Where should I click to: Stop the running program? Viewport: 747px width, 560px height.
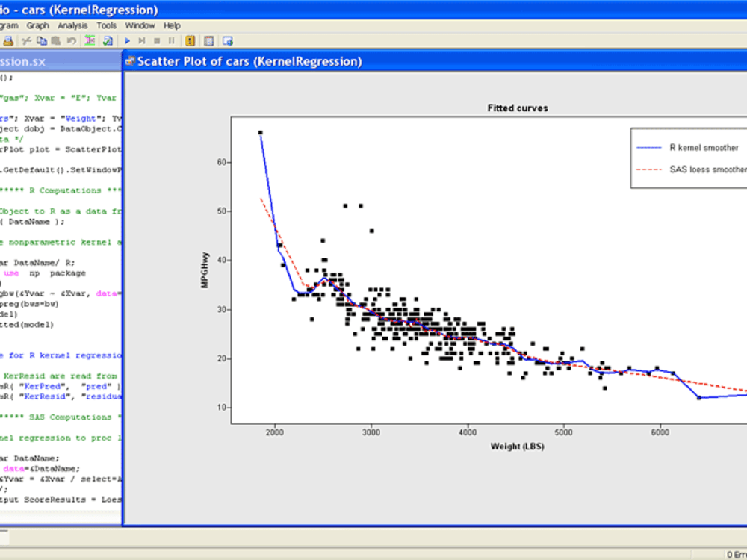click(x=156, y=40)
